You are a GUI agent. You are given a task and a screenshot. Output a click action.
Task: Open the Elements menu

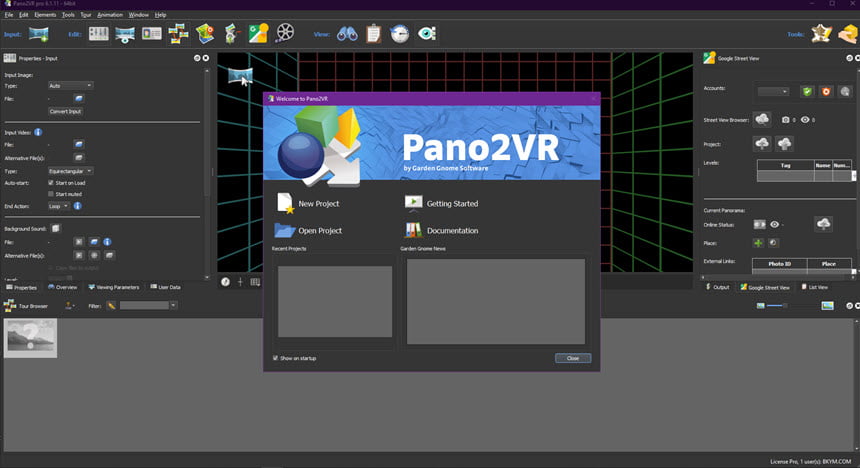click(x=45, y=15)
